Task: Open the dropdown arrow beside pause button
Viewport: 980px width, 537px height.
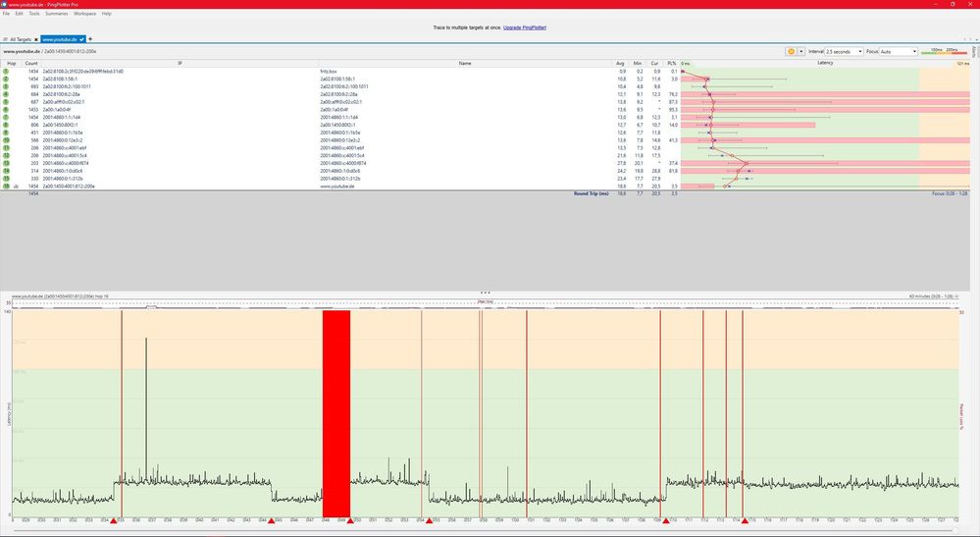Action: (x=801, y=51)
